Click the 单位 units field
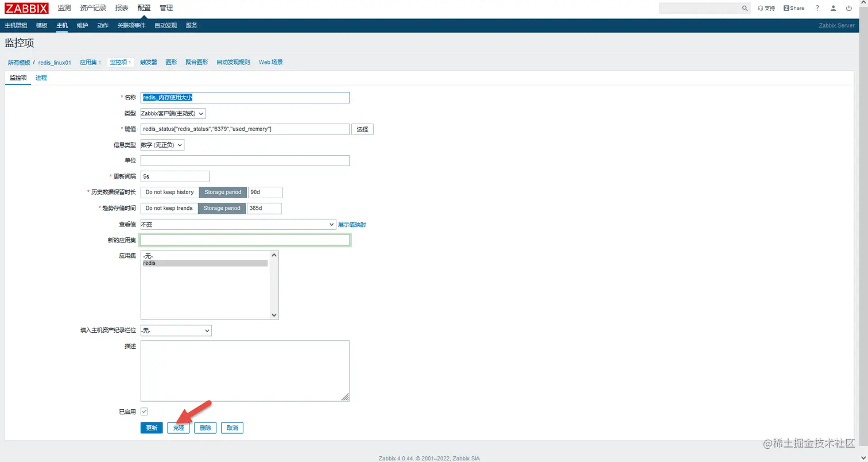Image resolution: width=868 pixels, height=462 pixels. (245, 160)
